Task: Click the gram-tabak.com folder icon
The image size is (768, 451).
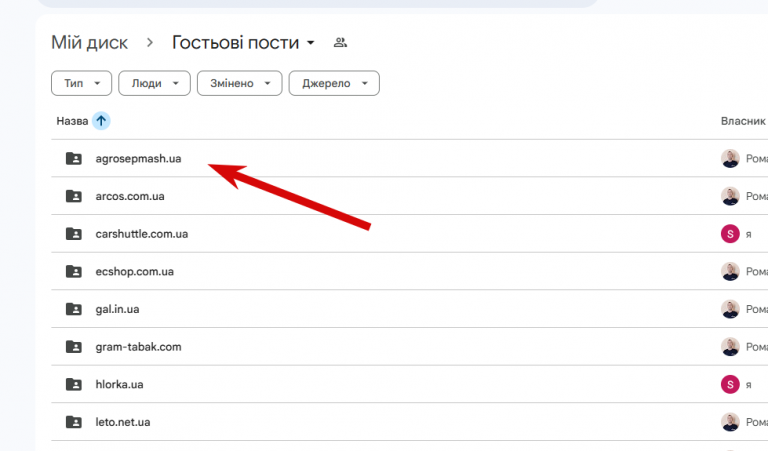Action: (74, 347)
